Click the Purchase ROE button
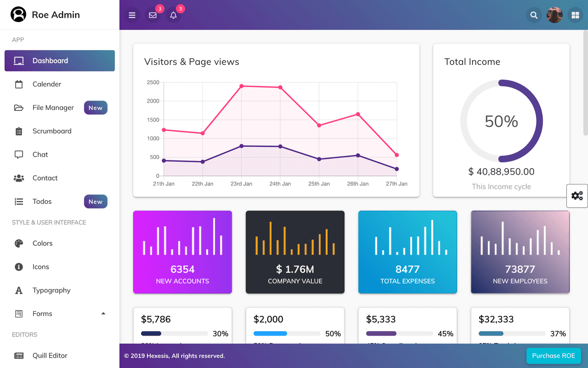 553,356
